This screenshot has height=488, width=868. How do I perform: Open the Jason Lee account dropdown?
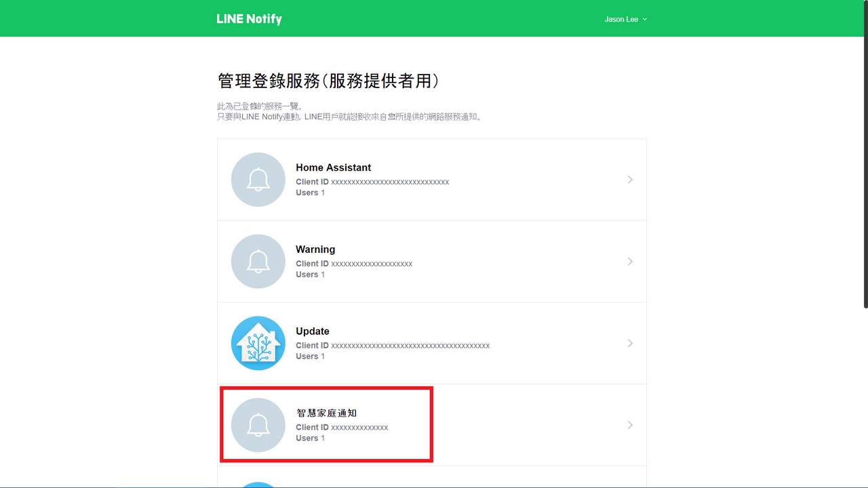[x=625, y=19]
